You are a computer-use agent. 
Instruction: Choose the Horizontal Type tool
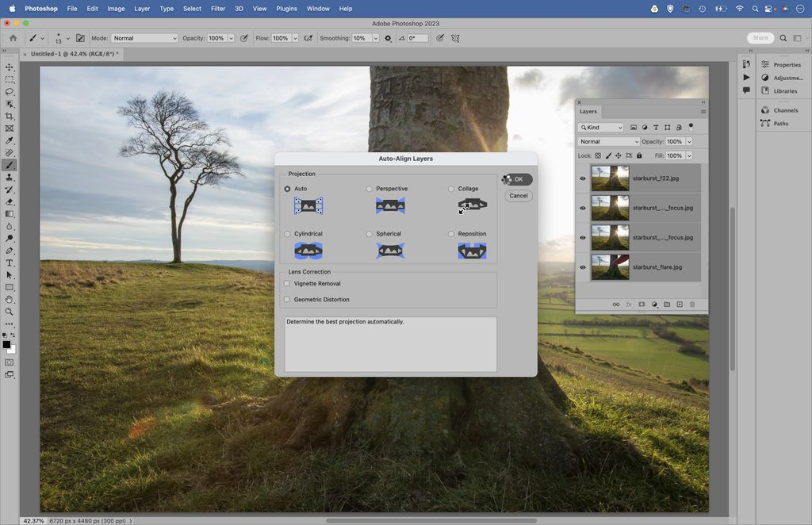(x=10, y=263)
